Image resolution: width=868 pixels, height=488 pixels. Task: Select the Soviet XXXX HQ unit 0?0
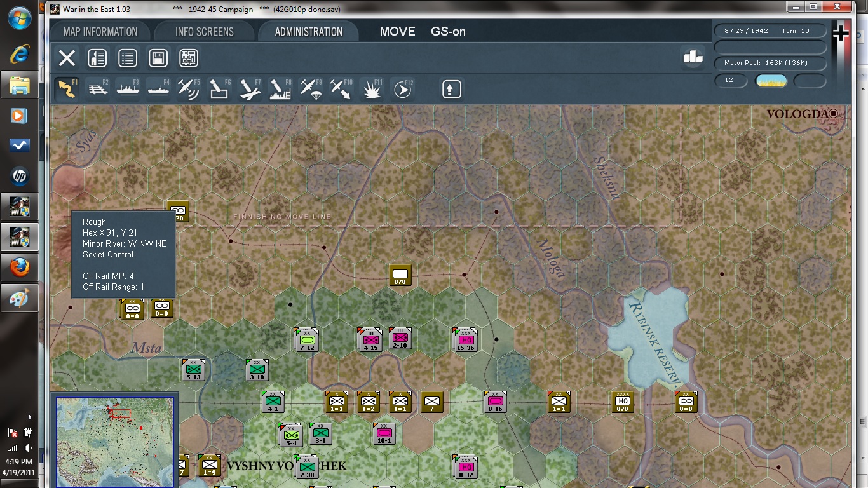point(622,402)
